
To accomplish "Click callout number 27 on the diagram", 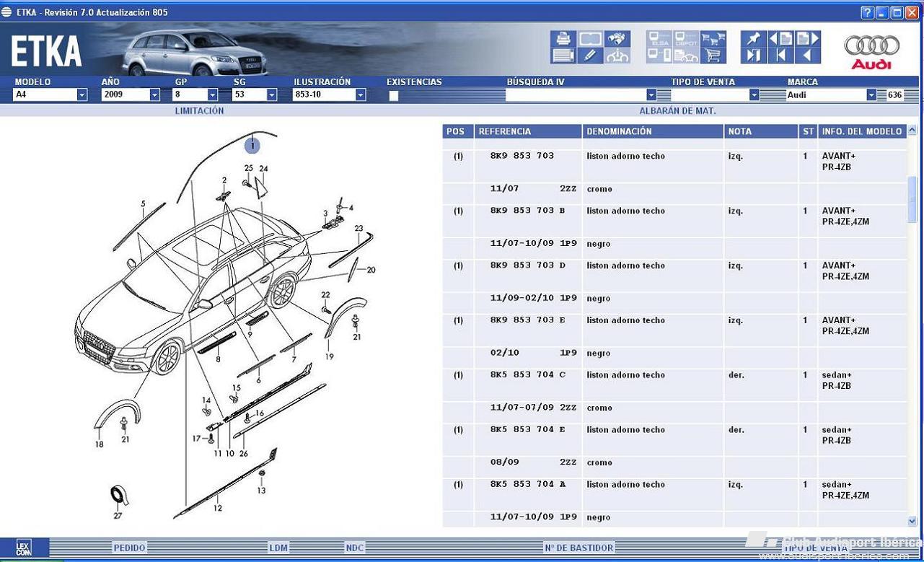I will tap(118, 515).
